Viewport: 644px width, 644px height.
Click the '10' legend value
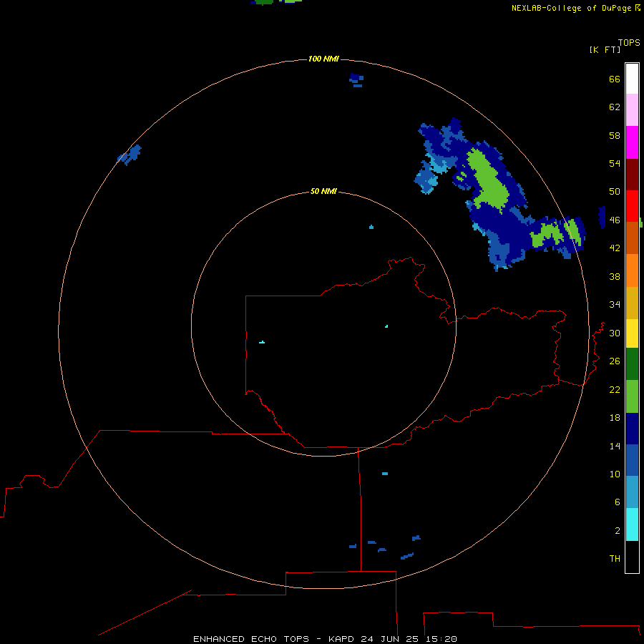coord(615,474)
